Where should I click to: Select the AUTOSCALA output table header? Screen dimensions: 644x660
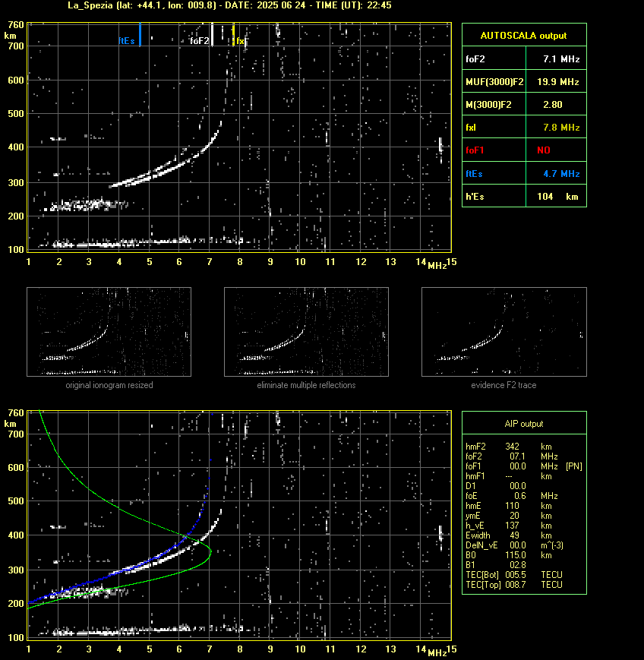524,36
